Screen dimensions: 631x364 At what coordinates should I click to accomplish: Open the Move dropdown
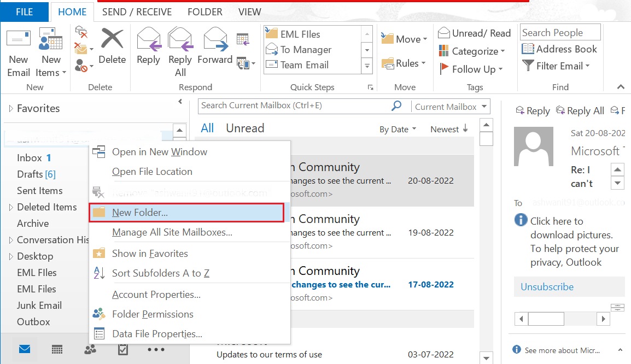(x=404, y=39)
